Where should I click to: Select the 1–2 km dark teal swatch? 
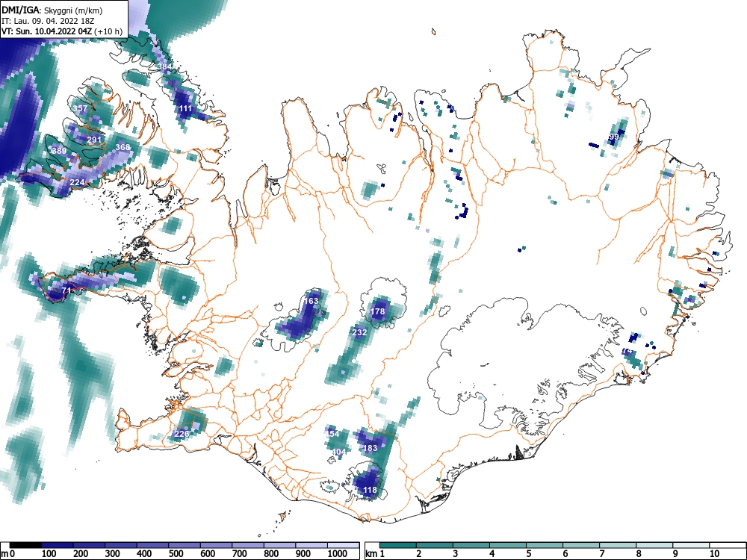pyautogui.click(x=398, y=545)
